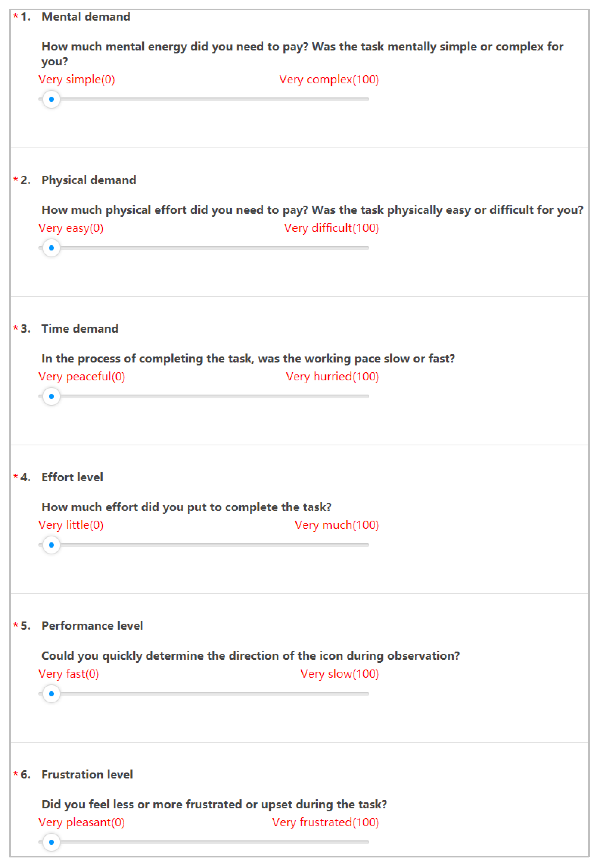Click the 'Very fast(0)' label

[69, 674]
